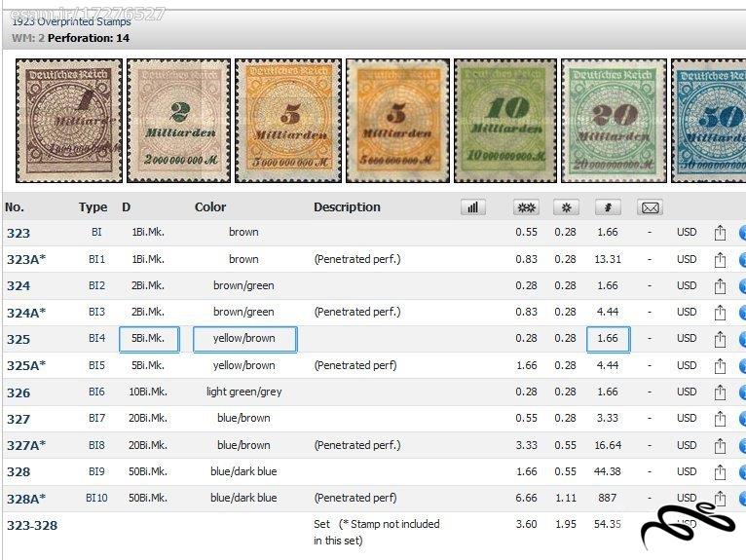Click the mint never hinged double-star icon

coord(526,207)
